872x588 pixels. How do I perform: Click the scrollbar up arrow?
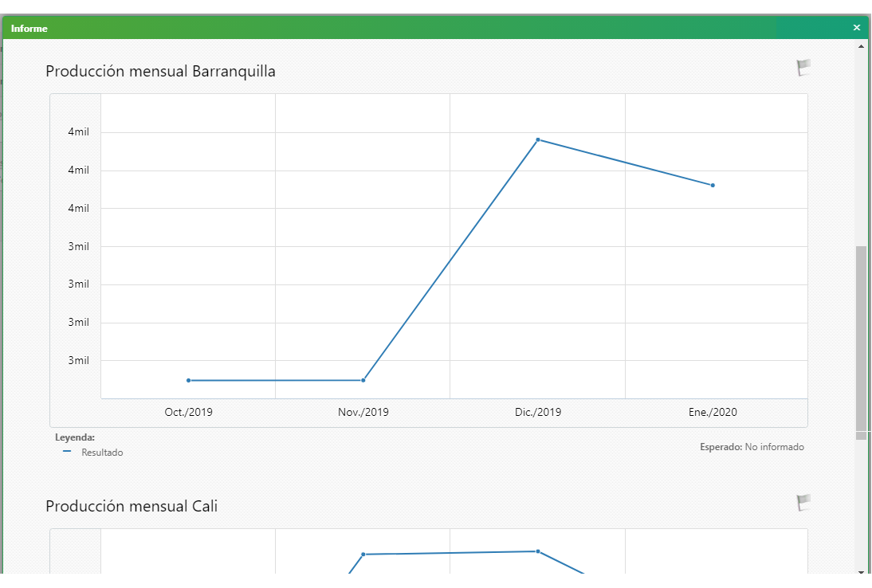861,46
